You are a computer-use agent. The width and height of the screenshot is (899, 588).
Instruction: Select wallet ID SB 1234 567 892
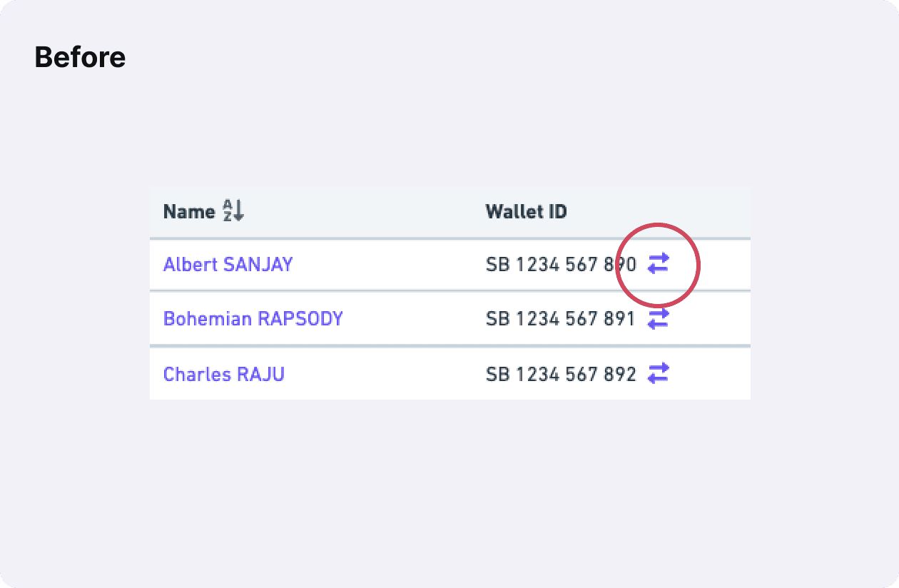(x=561, y=374)
